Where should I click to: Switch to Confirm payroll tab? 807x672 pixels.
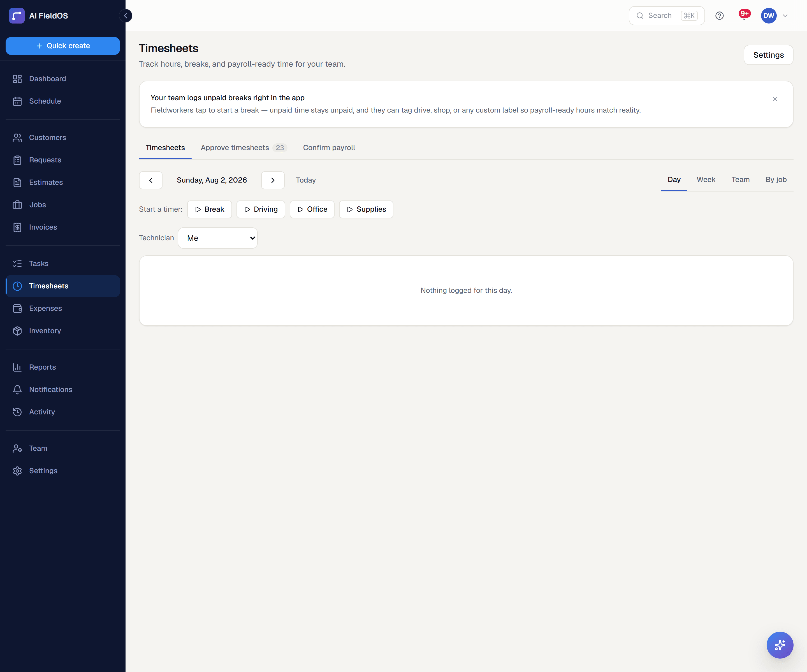click(329, 148)
